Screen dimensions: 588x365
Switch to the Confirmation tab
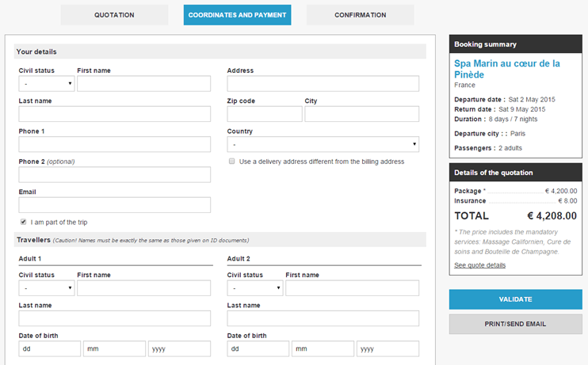(x=360, y=15)
